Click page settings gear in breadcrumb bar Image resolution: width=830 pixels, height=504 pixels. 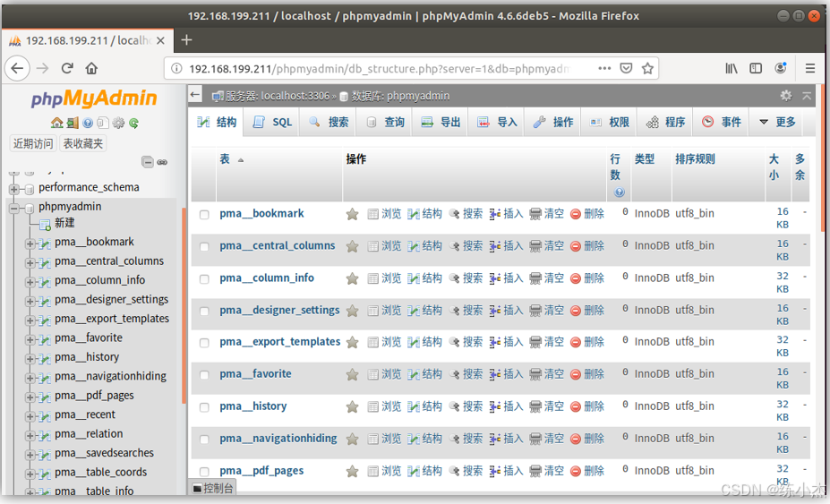click(x=786, y=95)
